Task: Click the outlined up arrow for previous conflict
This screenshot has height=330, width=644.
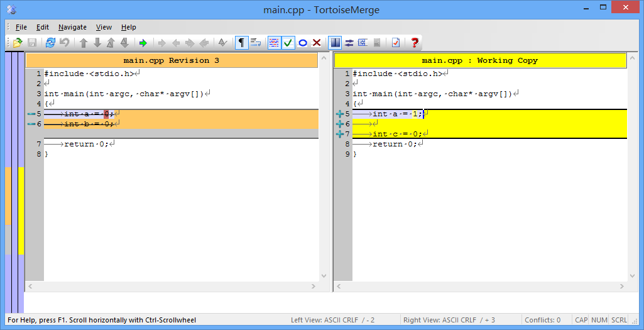Action: pyautogui.click(x=111, y=43)
